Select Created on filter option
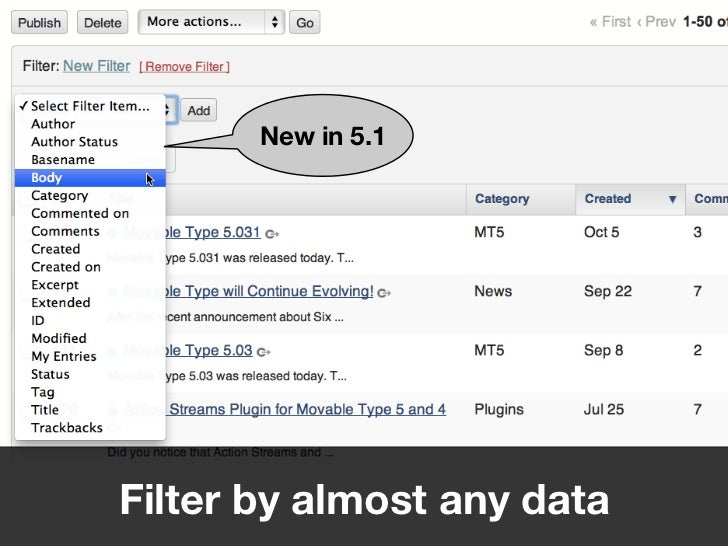 pyautogui.click(x=90, y=267)
